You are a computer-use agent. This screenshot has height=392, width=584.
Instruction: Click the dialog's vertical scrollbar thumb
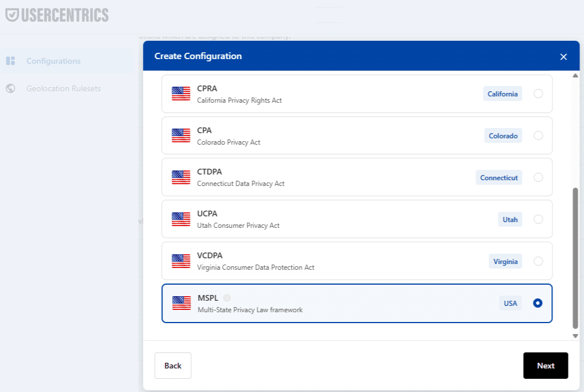pyautogui.click(x=575, y=258)
